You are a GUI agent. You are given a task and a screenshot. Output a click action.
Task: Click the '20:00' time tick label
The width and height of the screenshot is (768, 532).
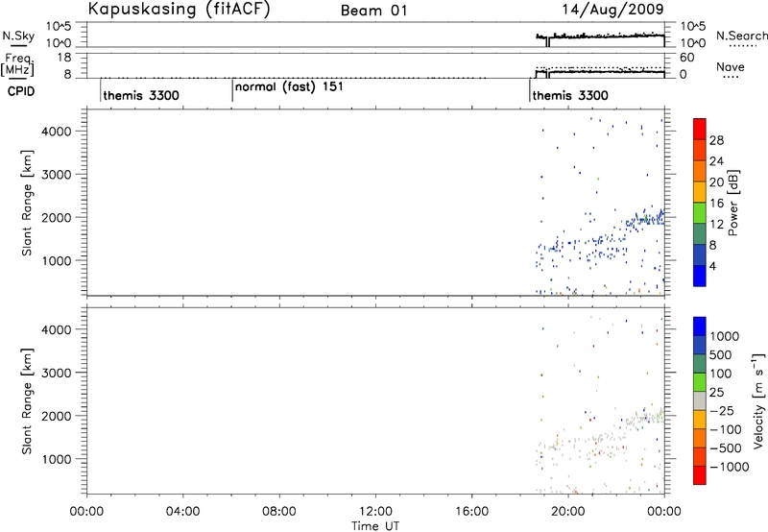click(x=568, y=512)
